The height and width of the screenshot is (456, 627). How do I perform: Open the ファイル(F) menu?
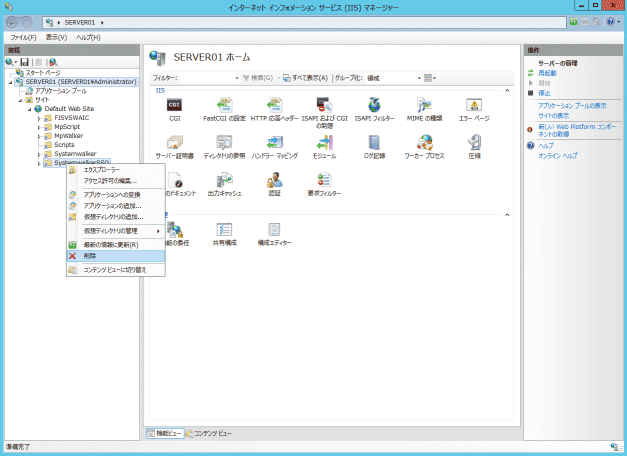point(23,37)
